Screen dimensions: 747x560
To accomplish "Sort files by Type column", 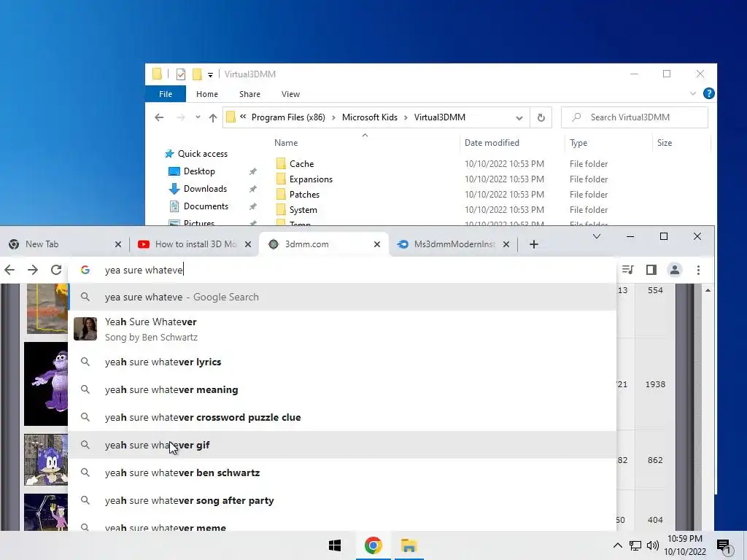I will (578, 142).
